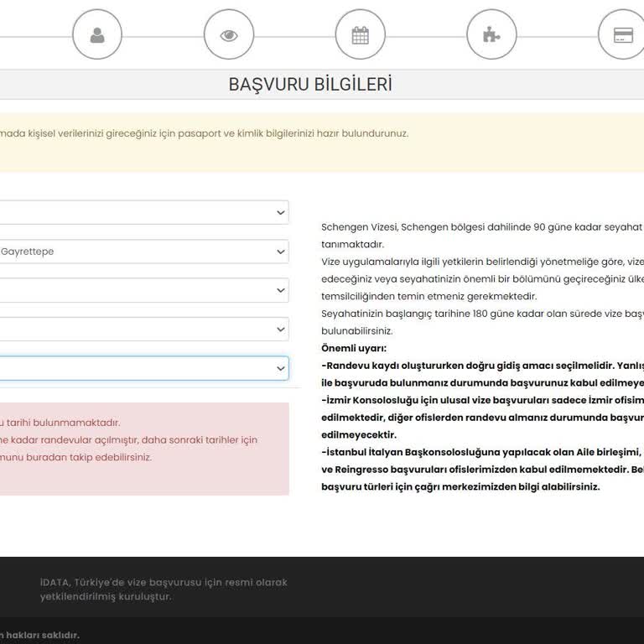Click the 'Seyahatinizin başlangıç tarihine 180 güne' line
This screenshot has width=644, height=644.
[483, 314]
